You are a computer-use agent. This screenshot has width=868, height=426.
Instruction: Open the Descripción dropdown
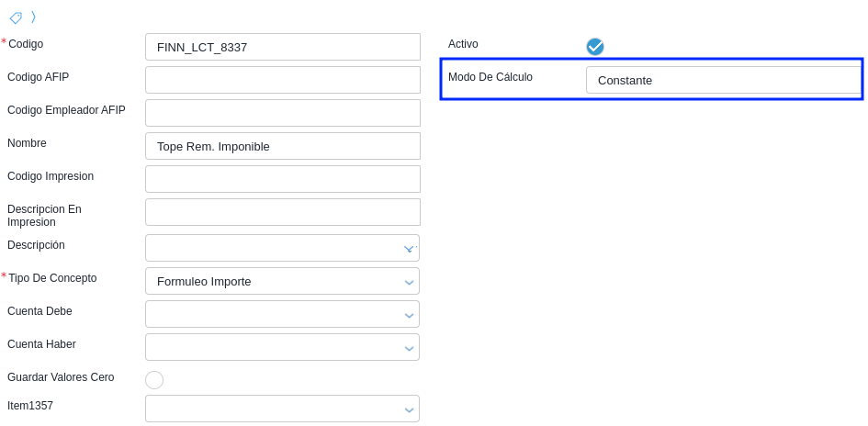[x=282, y=248]
